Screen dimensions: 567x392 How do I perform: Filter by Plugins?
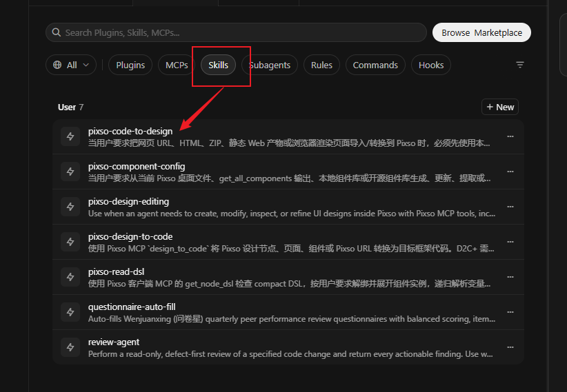tap(130, 65)
